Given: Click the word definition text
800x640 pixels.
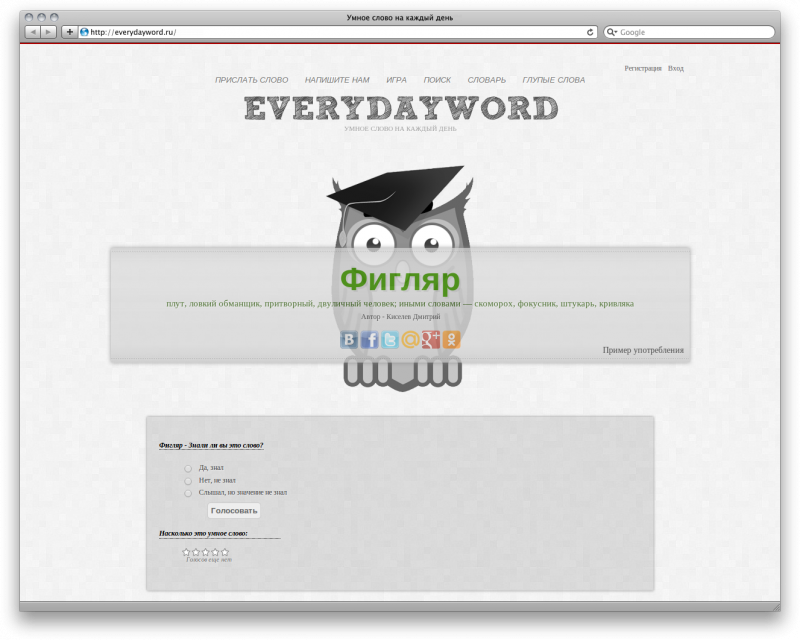Looking at the screenshot, I should tap(400, 304).
